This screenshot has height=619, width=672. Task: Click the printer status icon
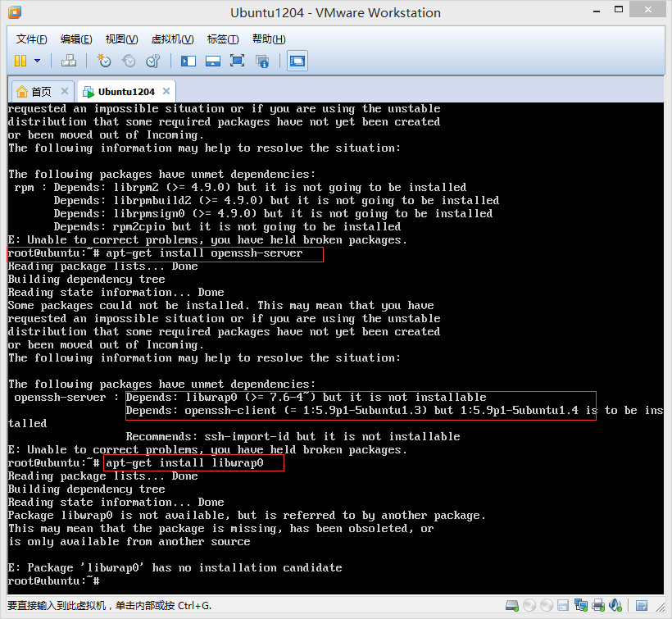click(x=598, y=605)
